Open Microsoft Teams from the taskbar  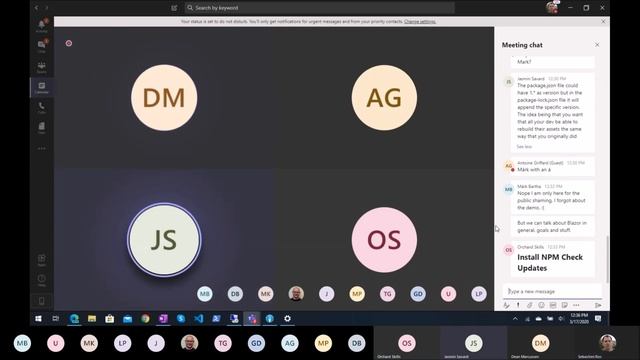coord(252,319)
